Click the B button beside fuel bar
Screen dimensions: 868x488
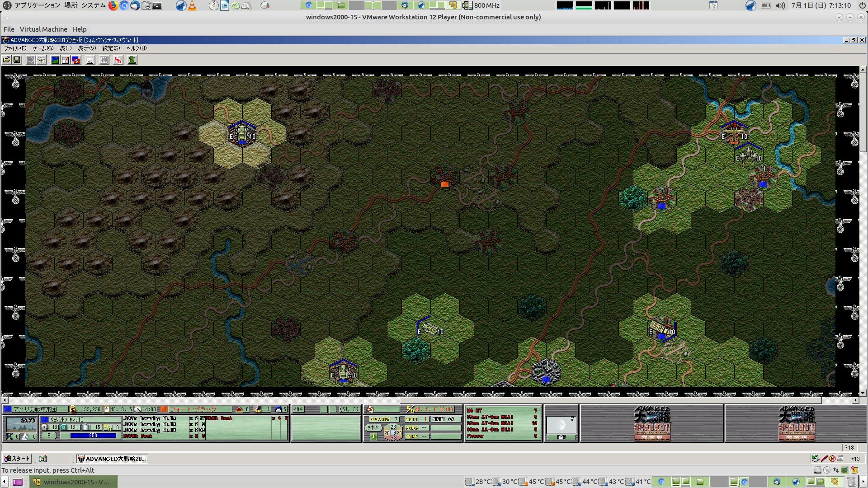click(x=49, y=436)
